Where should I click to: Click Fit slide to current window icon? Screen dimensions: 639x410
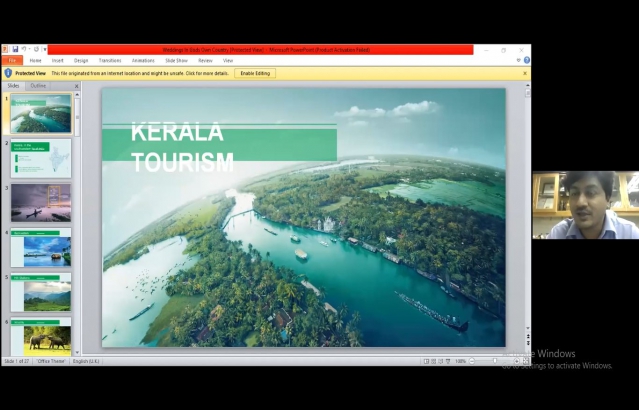pyautogui.click(x=526, y=362)
